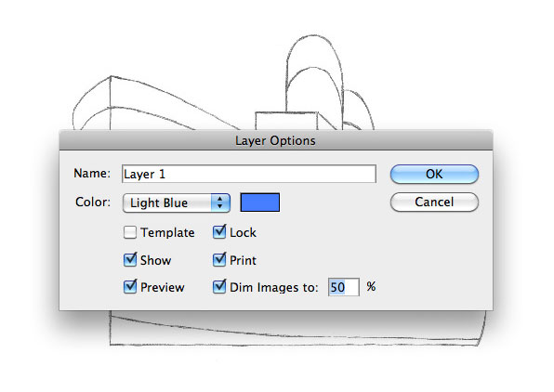Disable the Print checkbox

pyautogui.click(x=219, y=260)
